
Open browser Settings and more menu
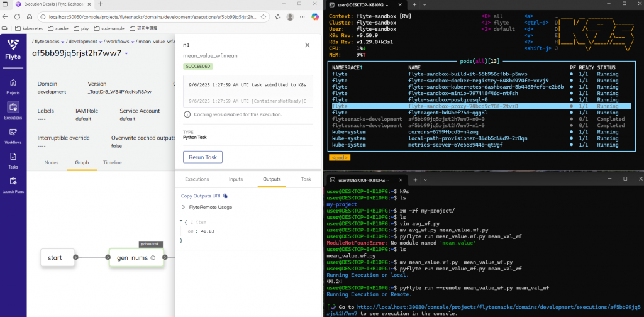303,17
